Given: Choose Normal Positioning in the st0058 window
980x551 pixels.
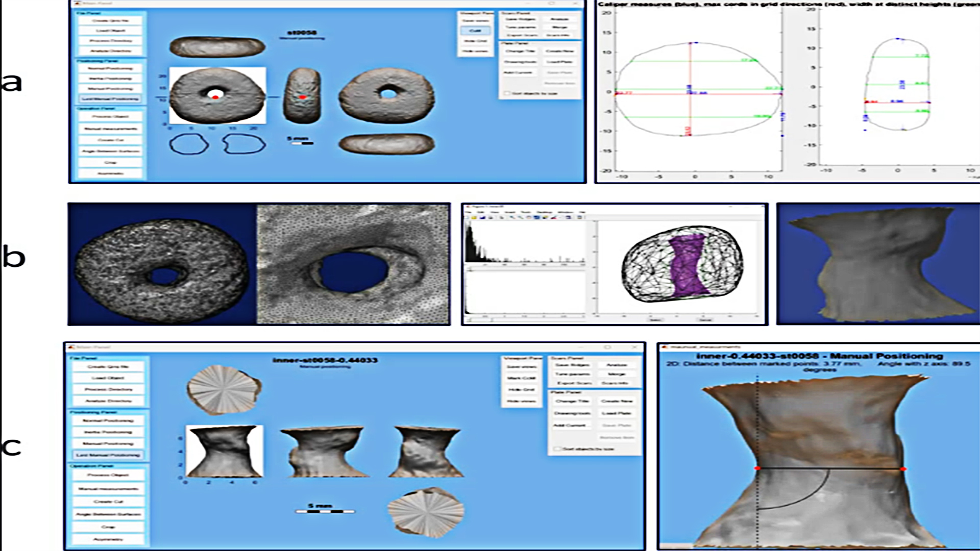Looking at the screenshot, I should coord(110,68).
